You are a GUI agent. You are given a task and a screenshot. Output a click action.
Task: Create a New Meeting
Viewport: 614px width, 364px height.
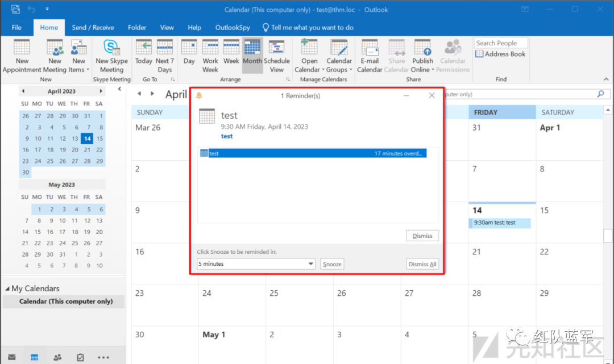point(55,56)
